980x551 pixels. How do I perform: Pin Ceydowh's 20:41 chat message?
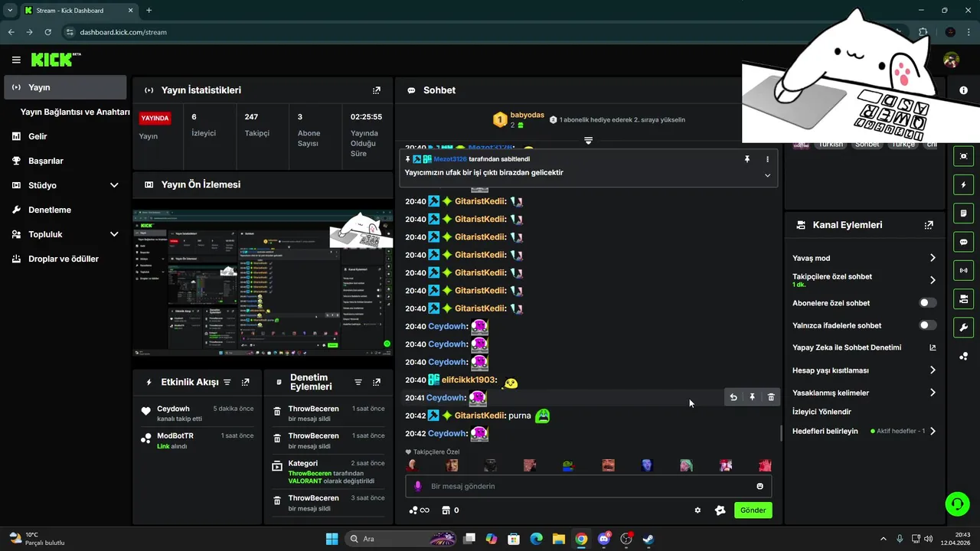[x=752, y=397]
